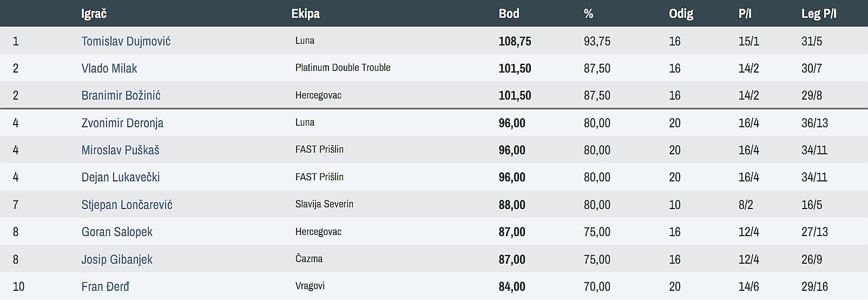Image resolution: width=868 pixels, height=300 pixels.
Task: Select the player Zvonimir Deronja
Action: [x=122, y=123]
